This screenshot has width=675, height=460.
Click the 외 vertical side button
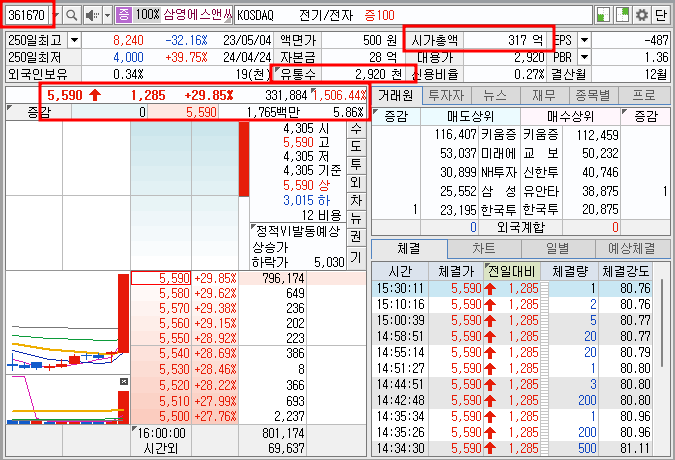tap(356, 182)
